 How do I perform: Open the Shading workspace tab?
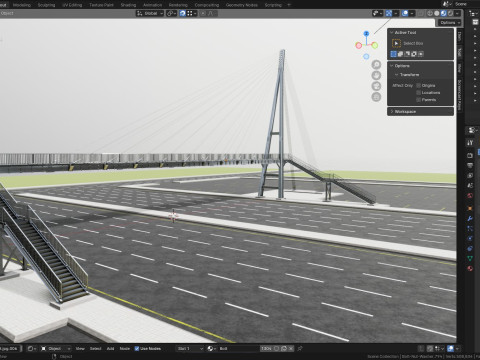pyautogui.click(x=128, y=5)
